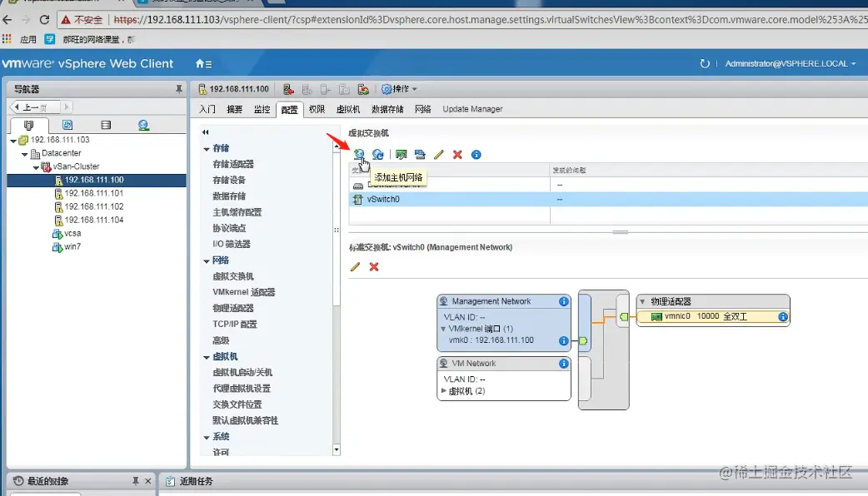Open the Administrator@VSPHERE.LOCAL user menu
Screen dimensions: 868x496
pyautogui.click(x=791, y=63)
